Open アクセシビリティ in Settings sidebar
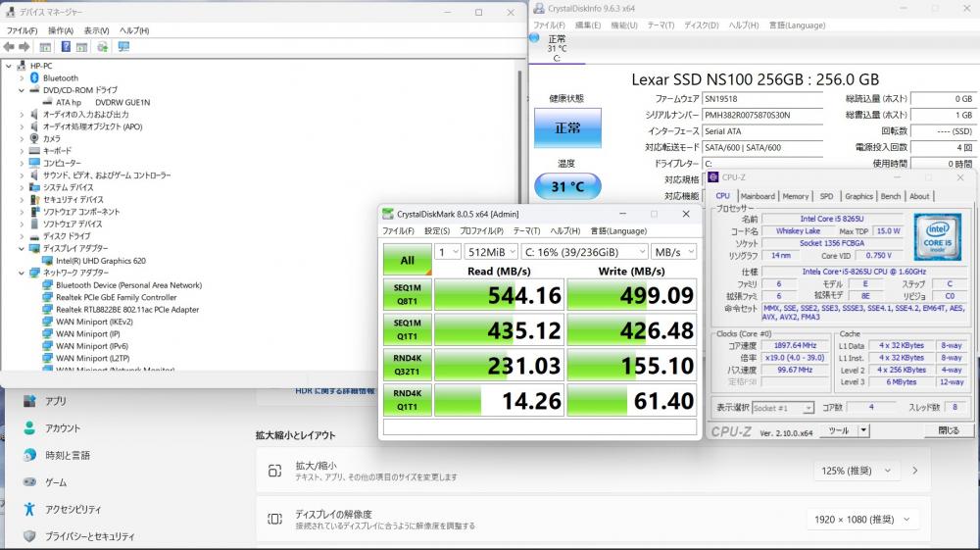This screenshot has width=980, height=550. click(73, 510)
